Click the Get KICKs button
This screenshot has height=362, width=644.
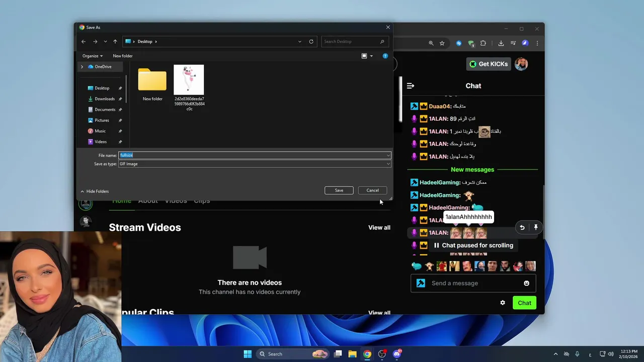[489, 64]
